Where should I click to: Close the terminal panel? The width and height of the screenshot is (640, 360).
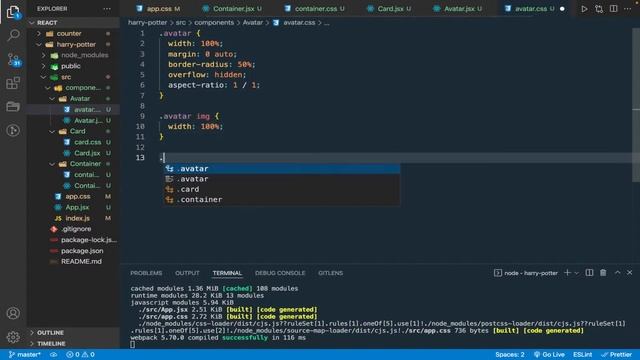point(629,273)
